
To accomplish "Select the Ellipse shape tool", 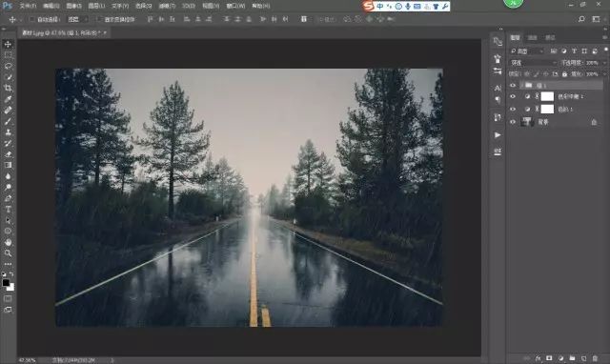I will point(8,231).
